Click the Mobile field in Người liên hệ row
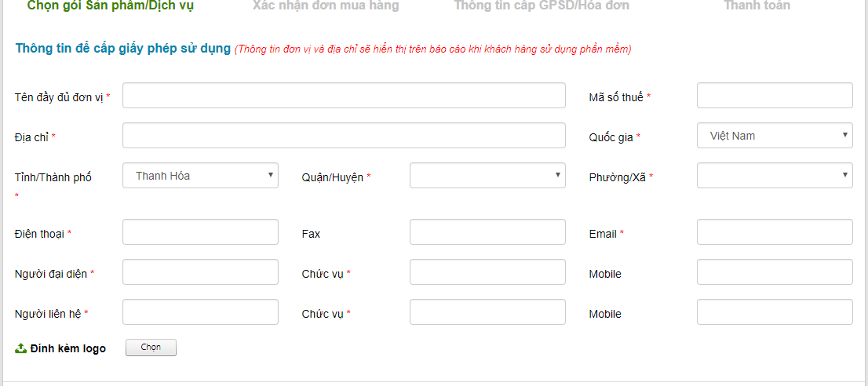868x386 pixels. click(775, 312)
